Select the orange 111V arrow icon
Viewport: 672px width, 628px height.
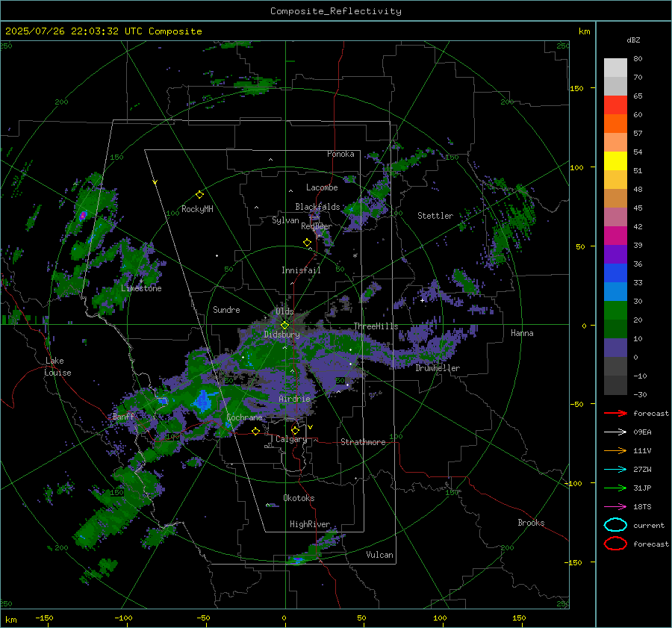click(x=615, y=450)
